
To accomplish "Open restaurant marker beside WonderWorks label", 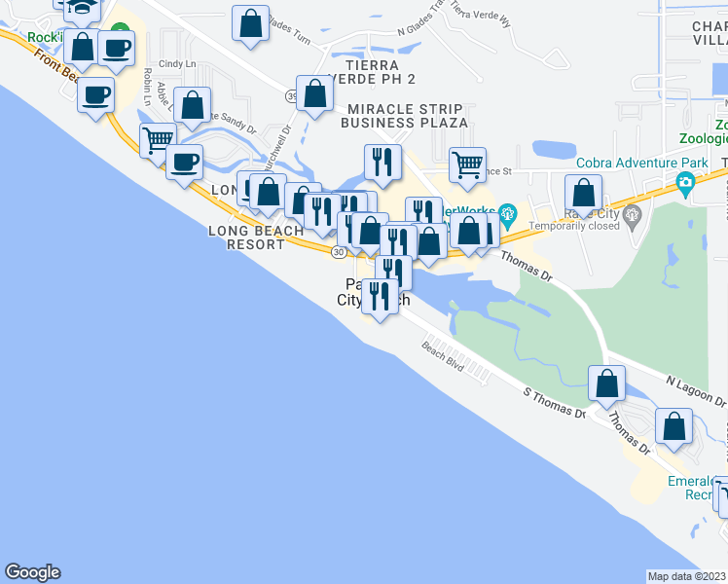I will coord(424,209).
